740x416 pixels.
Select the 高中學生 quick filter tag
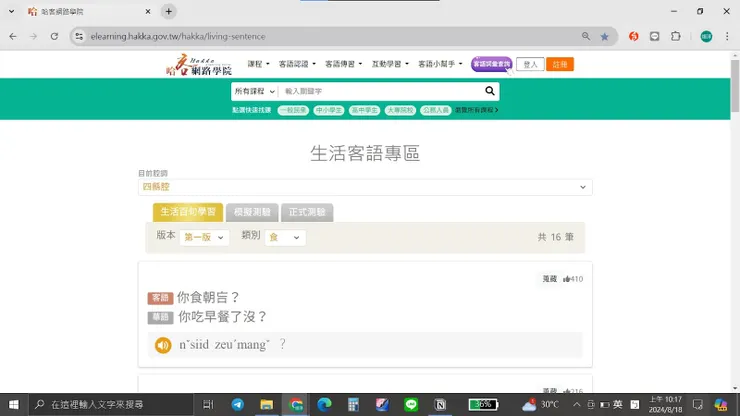click(x=364, y=110)
